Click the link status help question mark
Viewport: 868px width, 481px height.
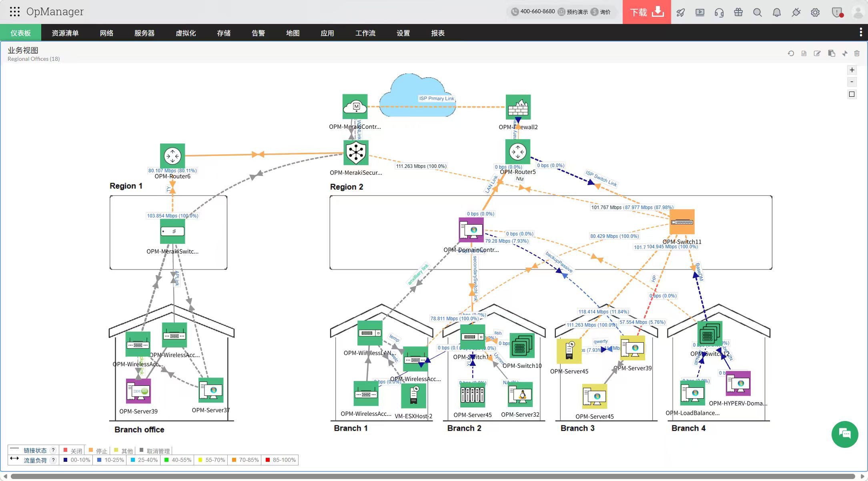(x=53, y=450)
